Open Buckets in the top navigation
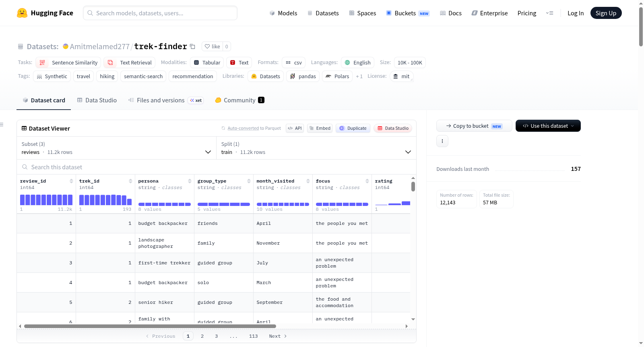The height and width of the screenshot is (347, 644). [x=408, y=13]
